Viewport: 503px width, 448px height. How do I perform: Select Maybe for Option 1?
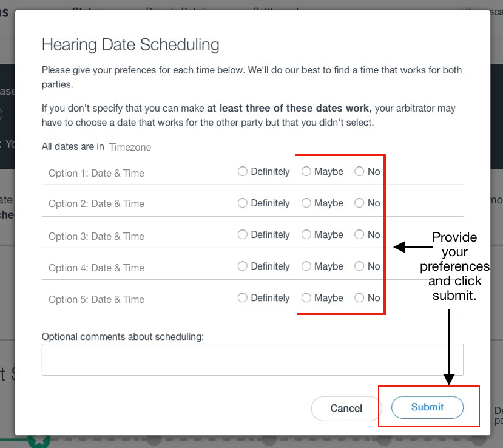tap(306, 172)
